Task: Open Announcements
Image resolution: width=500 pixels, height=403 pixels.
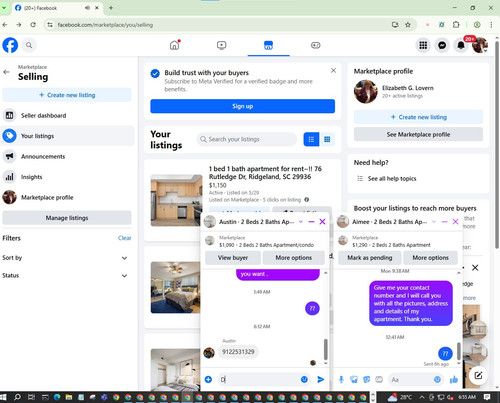Action: point(67,156)
